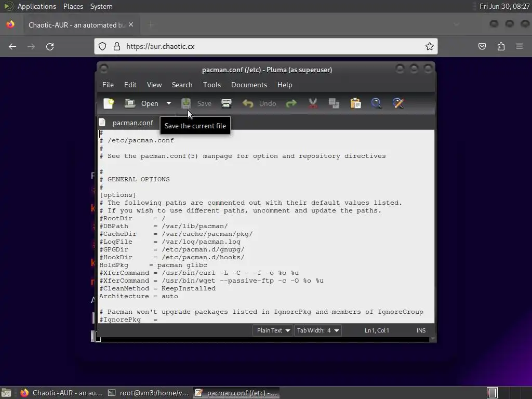
Task: Click the "#CleanMethod = KeepInstalled" line
Action: coord(157,288)
